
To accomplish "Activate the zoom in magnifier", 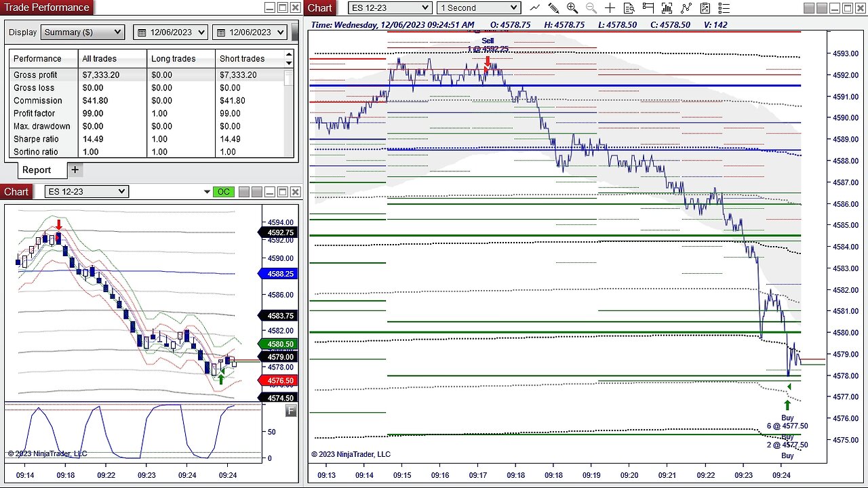I will pos(572,8).
